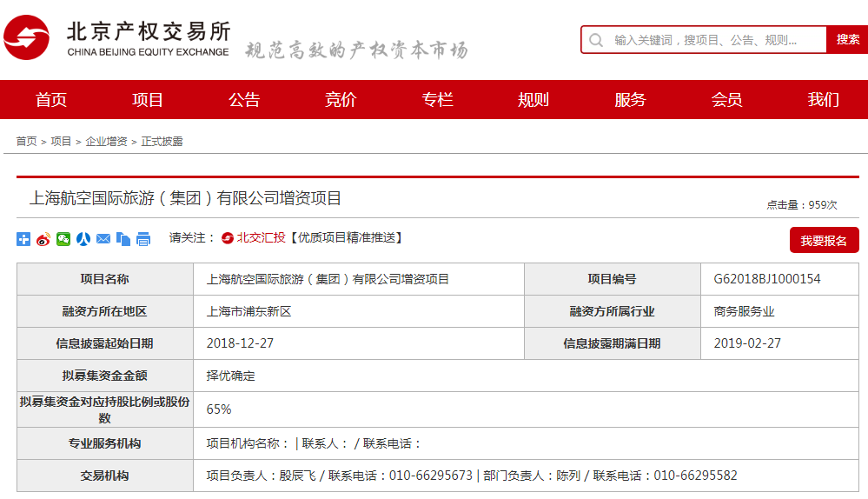Click the 北交汇投 link
868x499 pixels.
tap(261, 237)
